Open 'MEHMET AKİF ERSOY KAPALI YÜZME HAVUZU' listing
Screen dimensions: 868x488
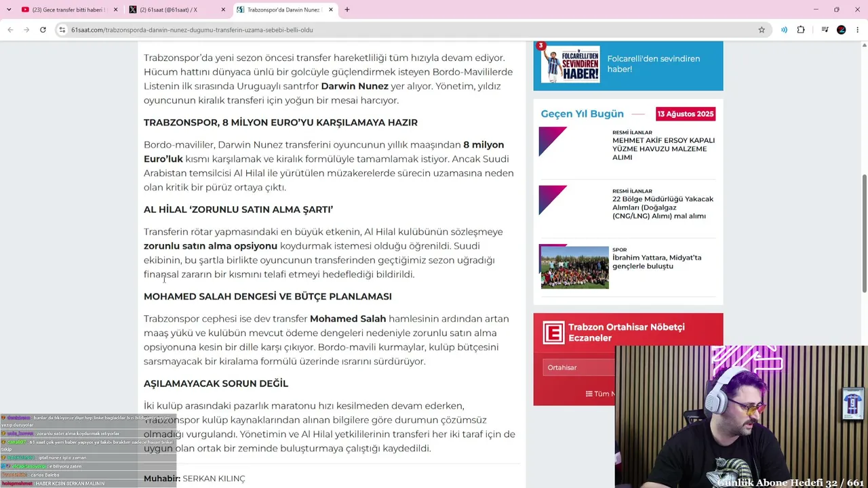click(663, 148)
